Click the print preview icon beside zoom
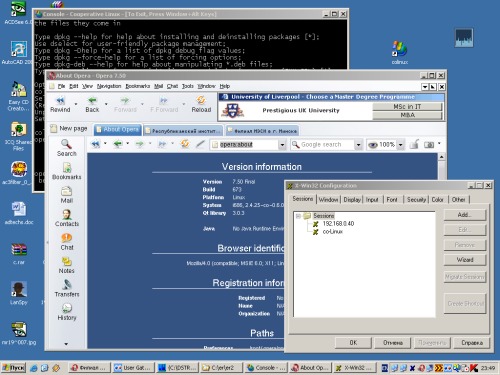 coord(429,144)
